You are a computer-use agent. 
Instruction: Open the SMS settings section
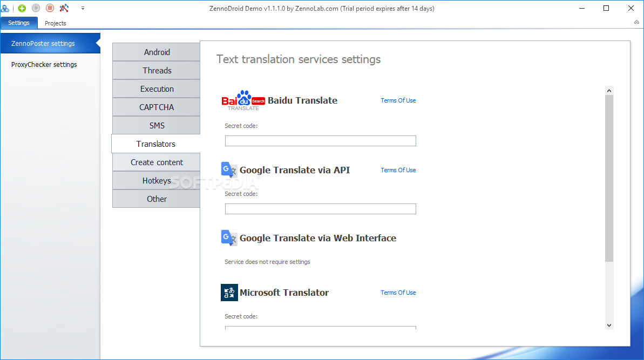157,126
